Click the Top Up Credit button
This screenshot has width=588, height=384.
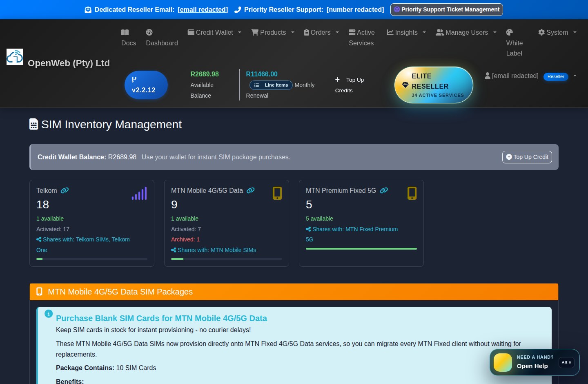(527, 157)
